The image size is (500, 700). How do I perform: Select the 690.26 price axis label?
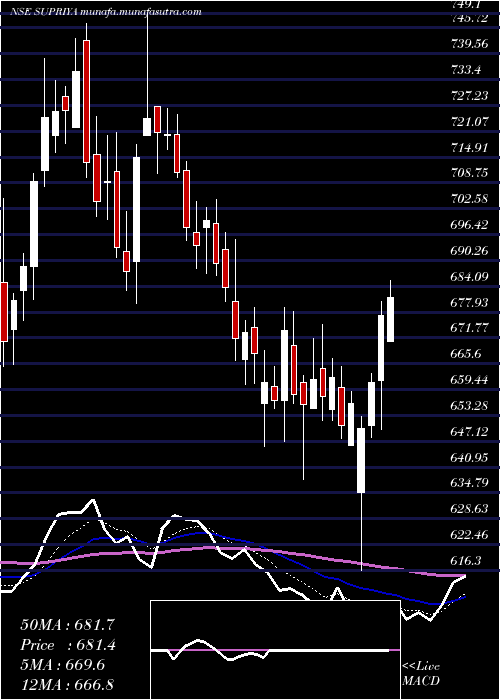471,251
